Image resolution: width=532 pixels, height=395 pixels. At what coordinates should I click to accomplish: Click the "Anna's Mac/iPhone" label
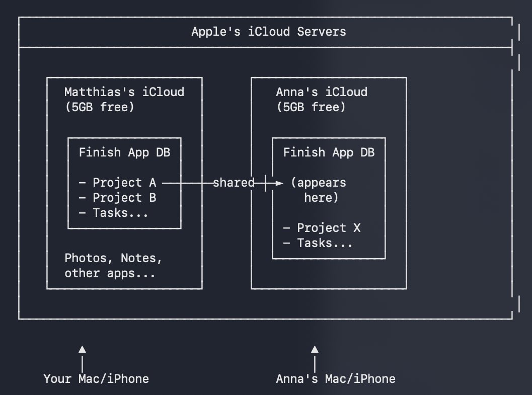coord(336,379)
